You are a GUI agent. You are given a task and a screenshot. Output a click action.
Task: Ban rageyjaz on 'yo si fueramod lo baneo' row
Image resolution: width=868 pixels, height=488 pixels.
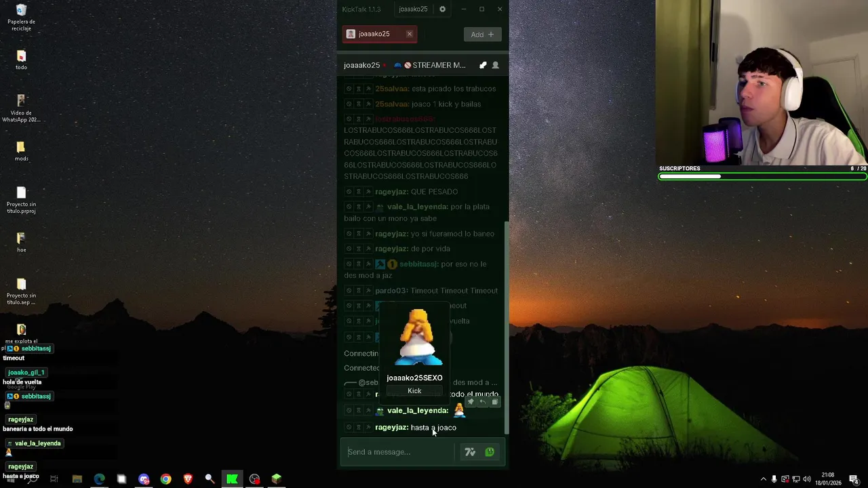click(x=349, y=234)
